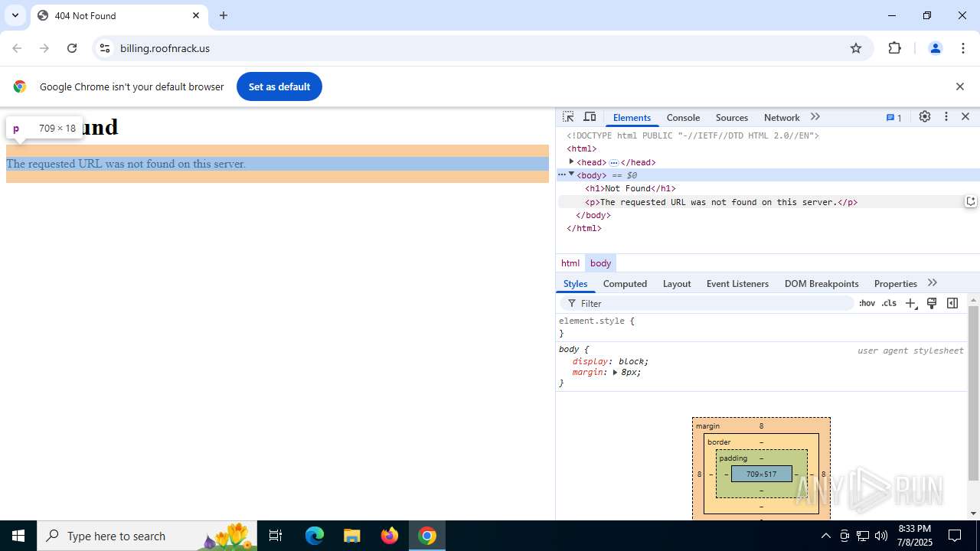Image resolution: width=980 pixels, height=551 pixels.
Task: Open the Windows Start menu
Action: pyautogui.click(x=18, y=536)
